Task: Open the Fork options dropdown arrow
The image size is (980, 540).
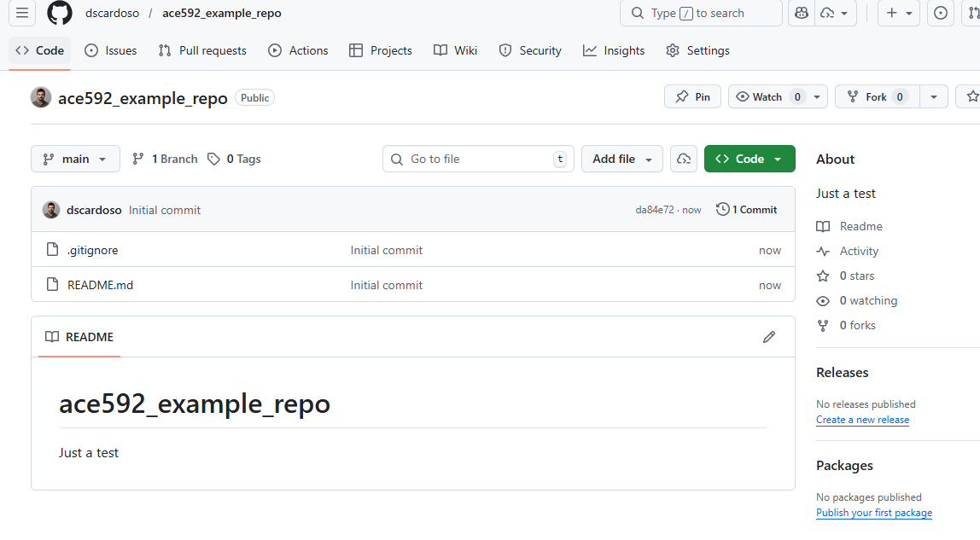Action: click(x=934, y=97)
